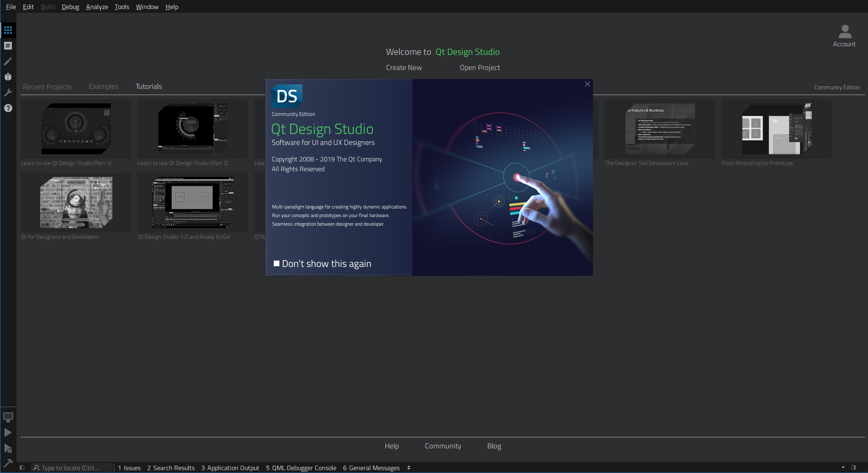Open kit selector monitor icon

pyautogui.click(x=8, y=416)
